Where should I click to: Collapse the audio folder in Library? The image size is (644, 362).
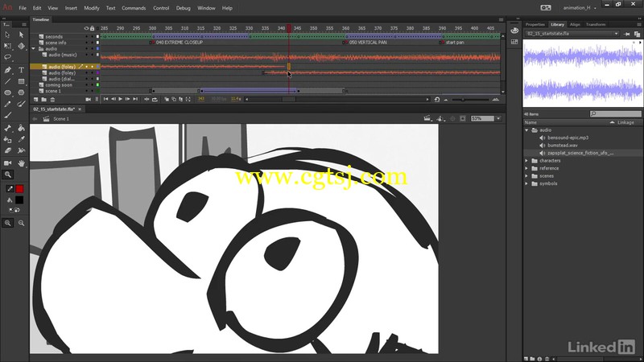point(527,130)
